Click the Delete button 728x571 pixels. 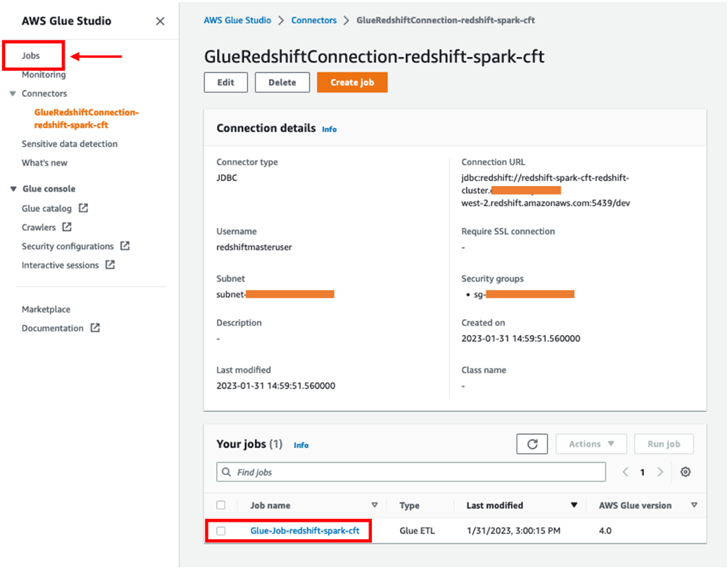coord(282,83)
